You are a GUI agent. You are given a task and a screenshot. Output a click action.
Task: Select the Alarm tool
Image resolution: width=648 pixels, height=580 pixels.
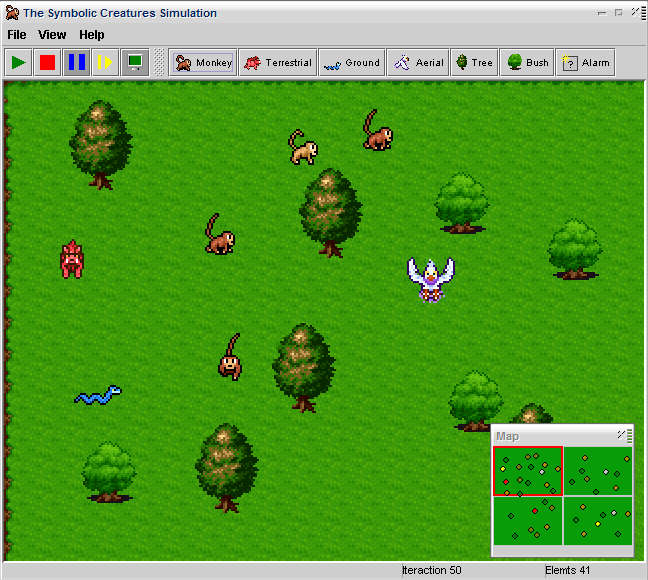586,62
